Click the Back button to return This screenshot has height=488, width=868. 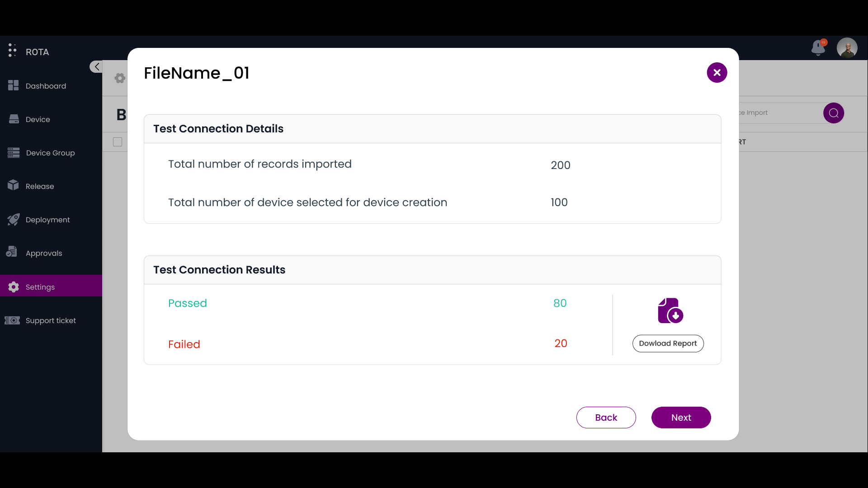[x=606, y=417]
